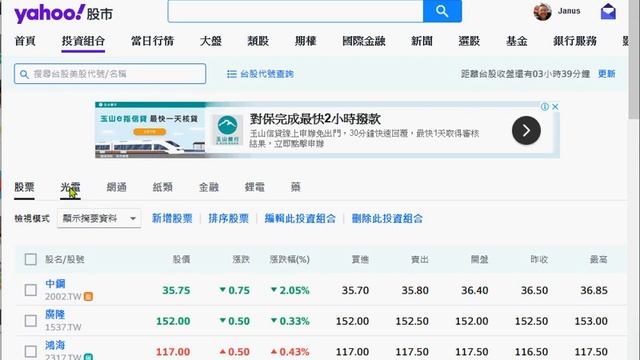Viewport: 640px width, 360px height.
Task: Click the Janus username text
Action: [569, 11]
